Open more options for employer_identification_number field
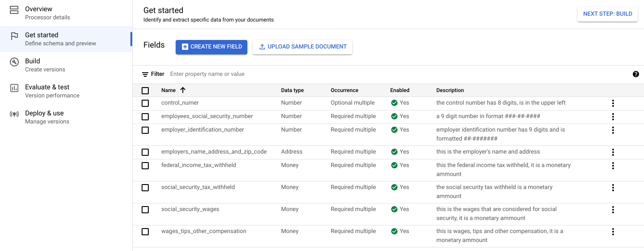This screenshot has height=251, width=644. tap(613, 130)
